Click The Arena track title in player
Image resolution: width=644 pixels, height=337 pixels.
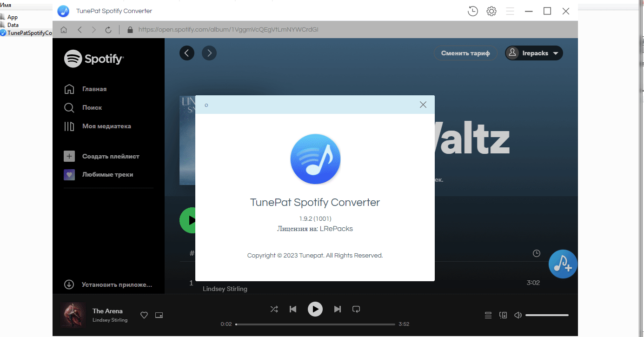(x=107, y=311)
